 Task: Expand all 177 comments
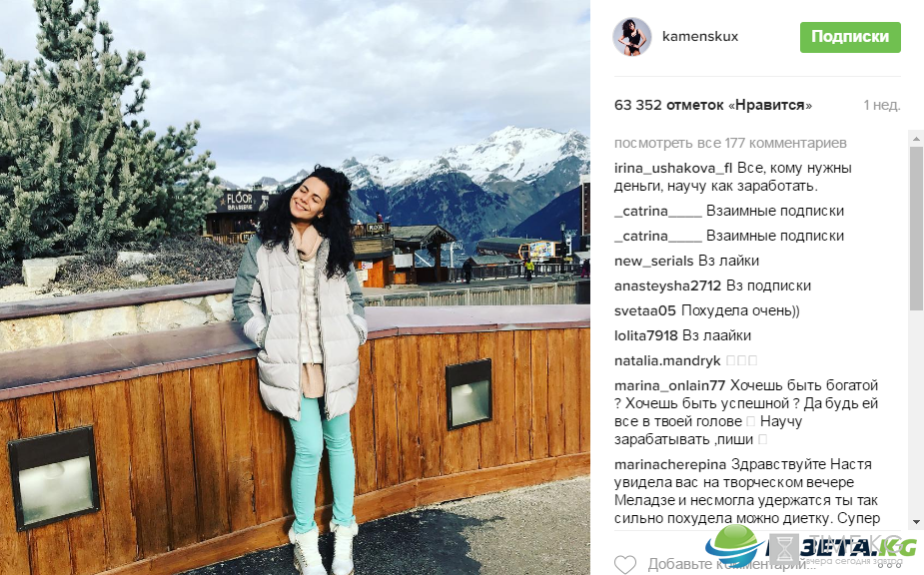tap(730, 143)
